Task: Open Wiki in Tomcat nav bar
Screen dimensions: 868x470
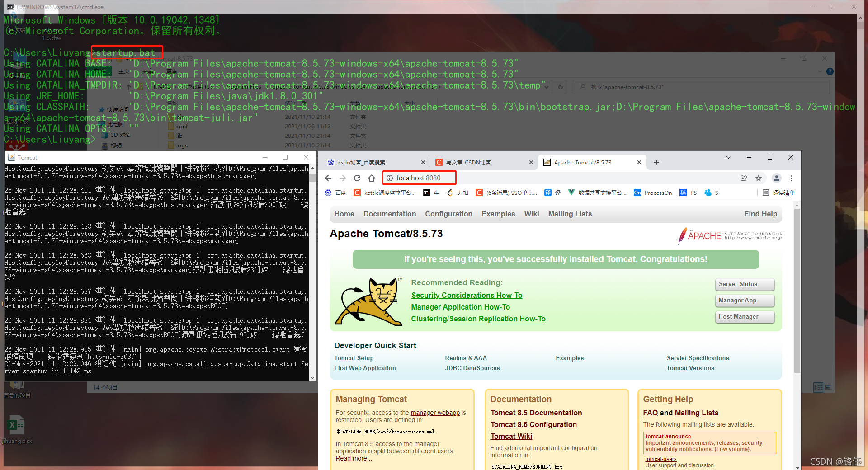Action: (532, 214)
